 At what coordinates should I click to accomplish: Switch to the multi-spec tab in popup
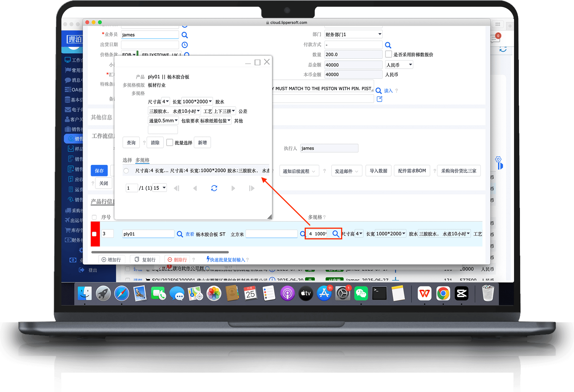coord(142,160)
